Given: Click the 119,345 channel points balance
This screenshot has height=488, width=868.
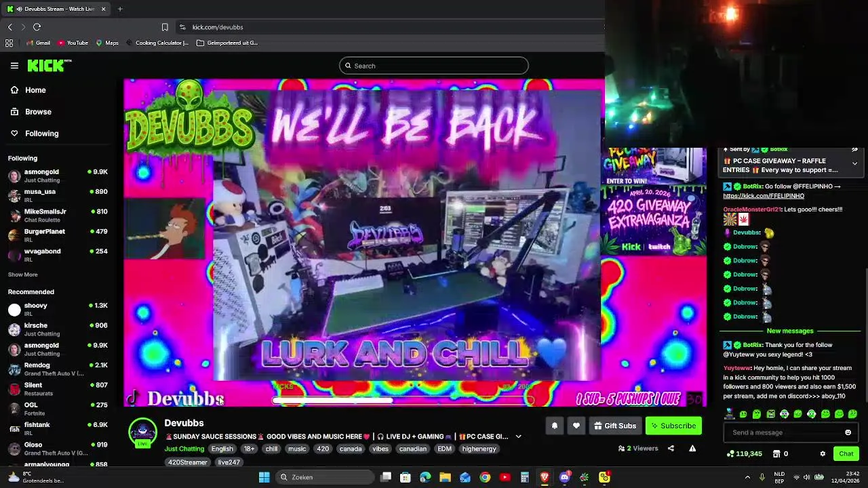Looking at the screenshot, I should click(744, 454).
